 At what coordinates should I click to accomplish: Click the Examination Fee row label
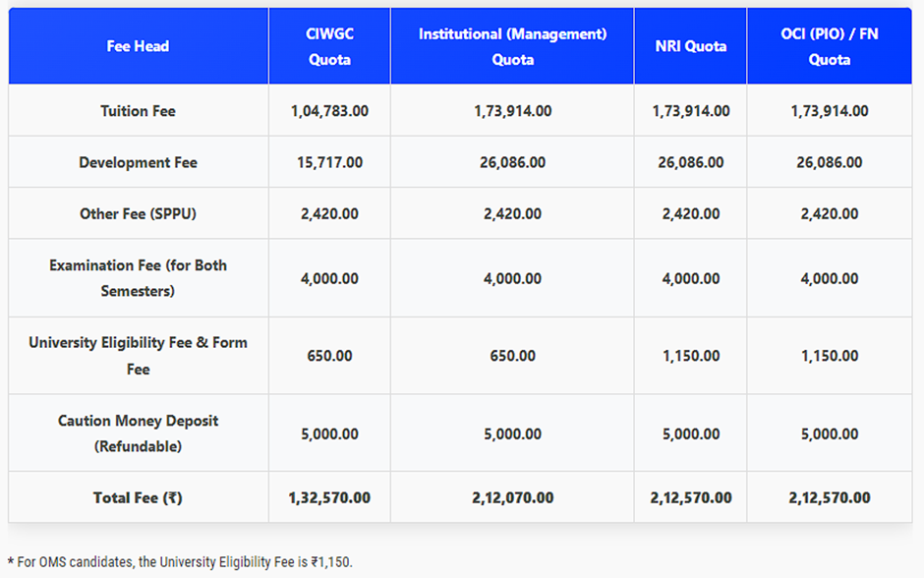pos(138,278)
